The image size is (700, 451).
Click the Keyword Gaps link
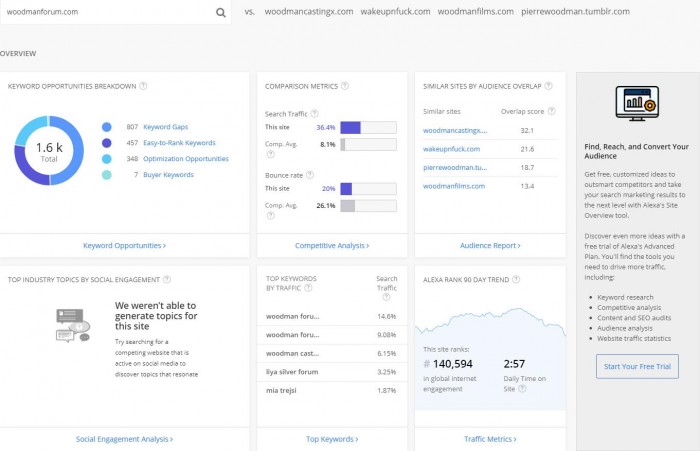click(166, 127)
